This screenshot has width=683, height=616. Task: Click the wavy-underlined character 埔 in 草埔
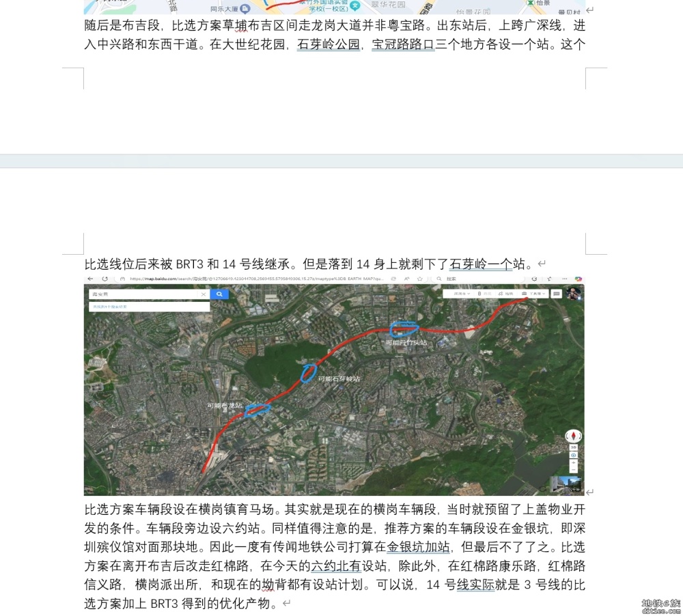click(x=241, y=26)
